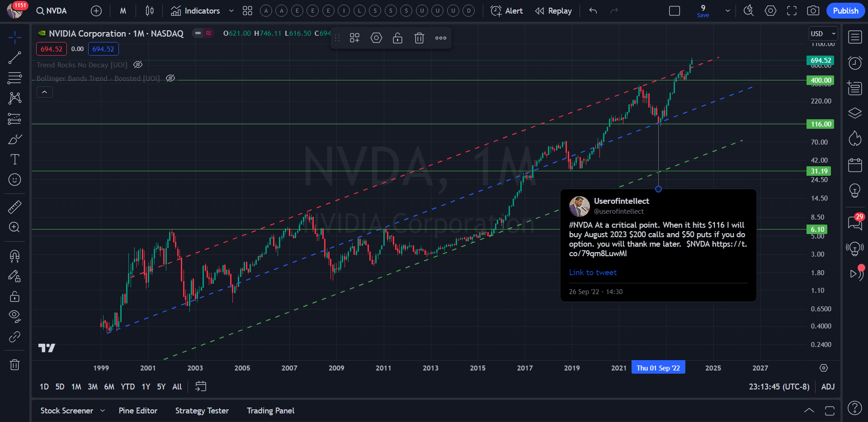Toggle stay in drawing mode
The width and height of the screenshot is (868, 422).
click(x=15, y=276)
